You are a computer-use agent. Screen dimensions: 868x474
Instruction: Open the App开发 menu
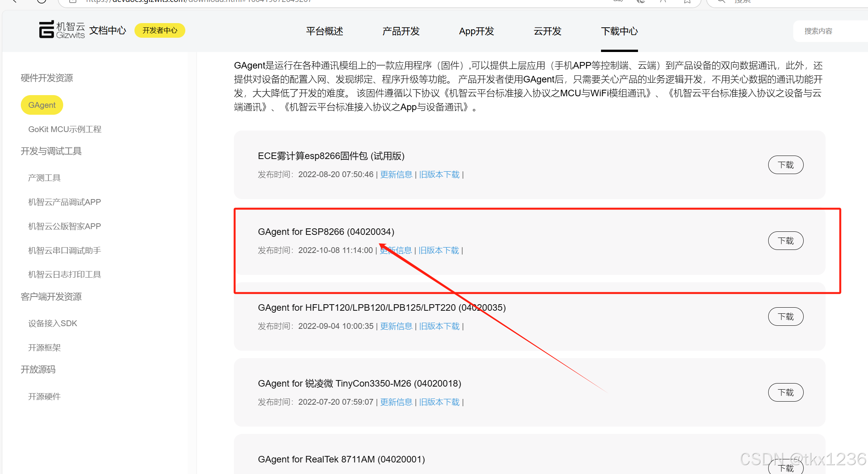476,31
